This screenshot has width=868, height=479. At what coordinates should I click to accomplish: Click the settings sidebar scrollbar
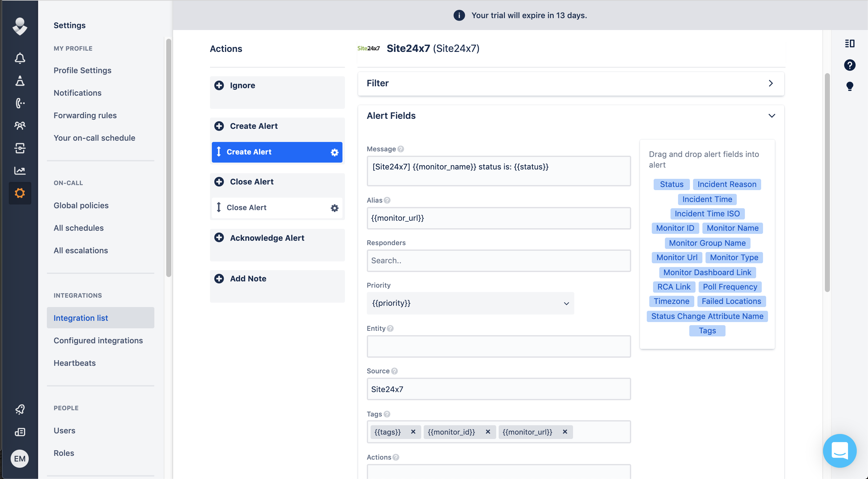pyautogui.click(x=168, y=158)
